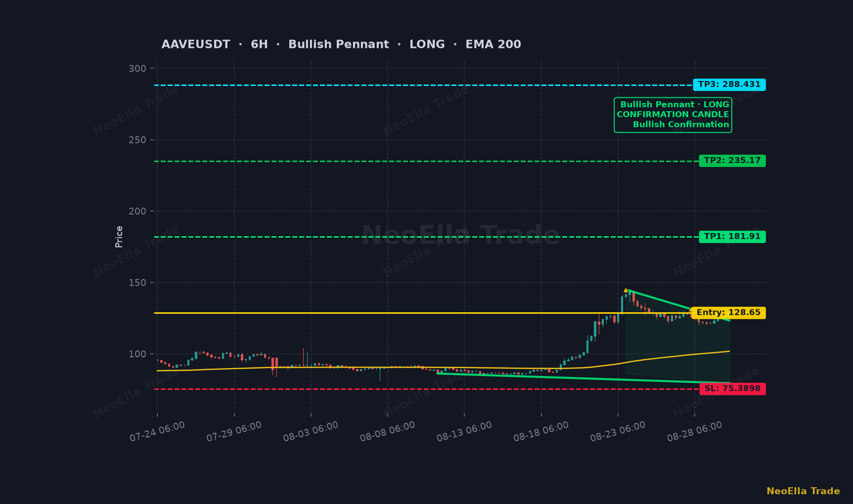
Task: Click the 100 y-axis tick value
Action: pyautogui.click(x=137, y=354)
